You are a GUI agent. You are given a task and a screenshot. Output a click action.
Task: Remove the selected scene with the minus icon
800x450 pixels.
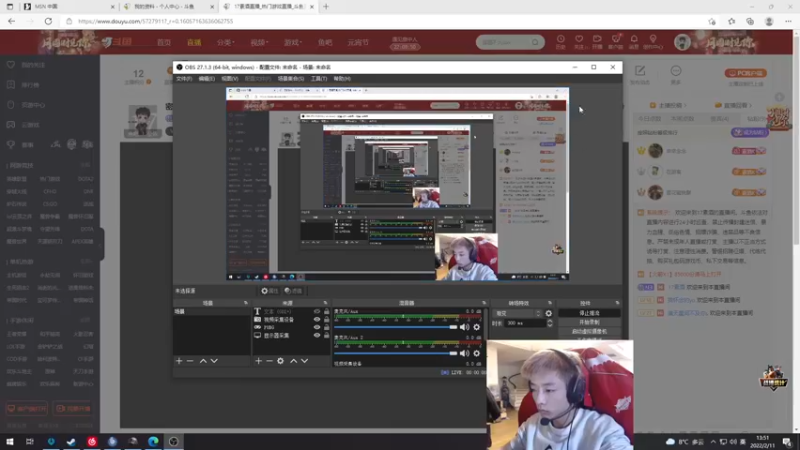(x=190, y=361)
